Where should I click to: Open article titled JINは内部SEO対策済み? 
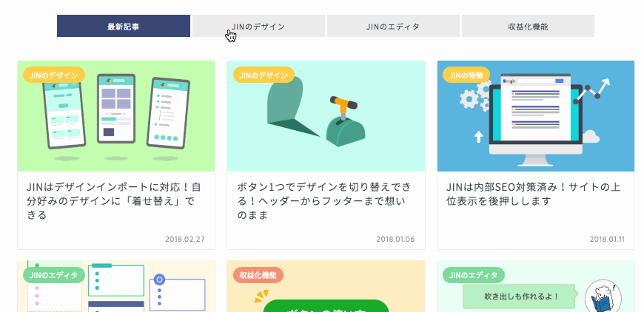pos(534,194)
